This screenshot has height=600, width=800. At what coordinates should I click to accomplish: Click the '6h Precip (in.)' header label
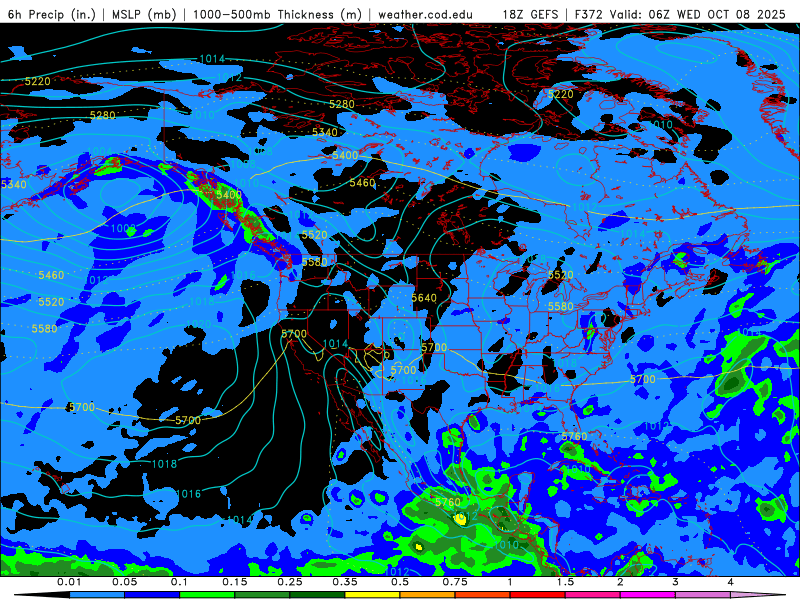click(52, 14)
